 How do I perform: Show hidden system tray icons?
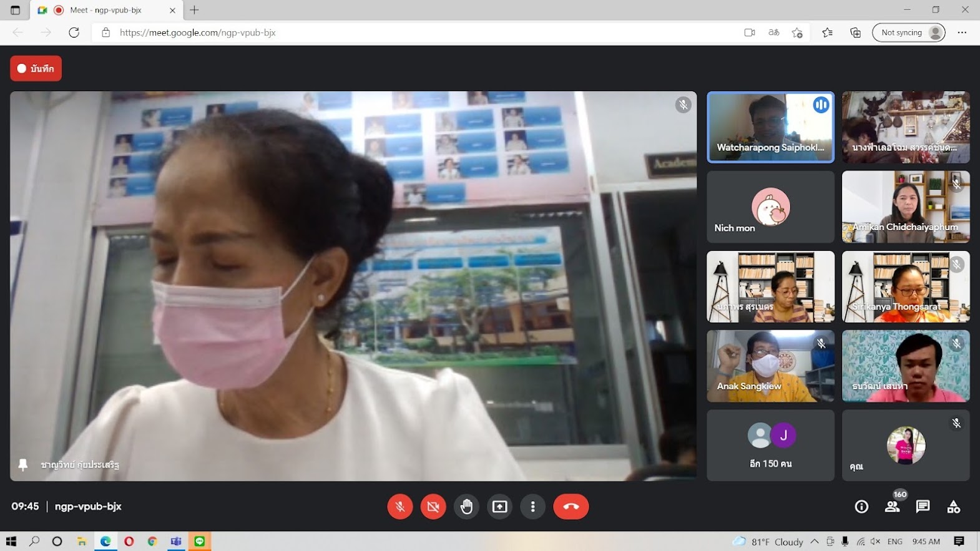tap(815, 541)
